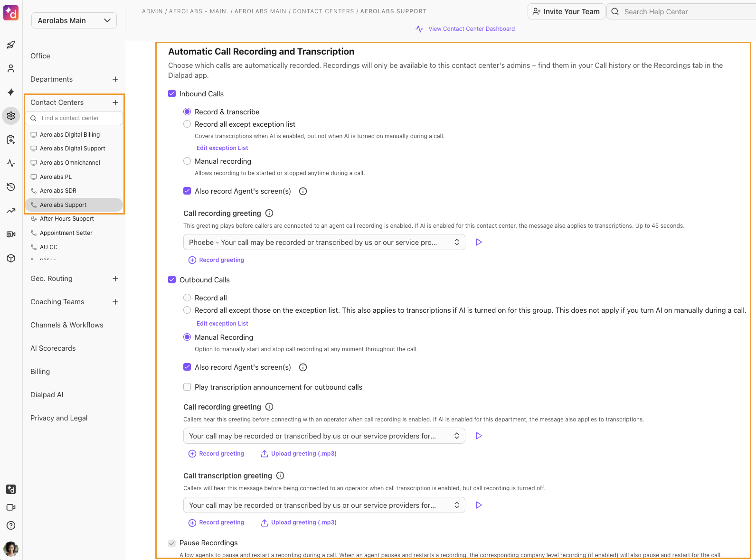Viewport: 756px width, 560px height.
Task: Open the Aerolabs Main office dropdown
Action: coord(74,20)
